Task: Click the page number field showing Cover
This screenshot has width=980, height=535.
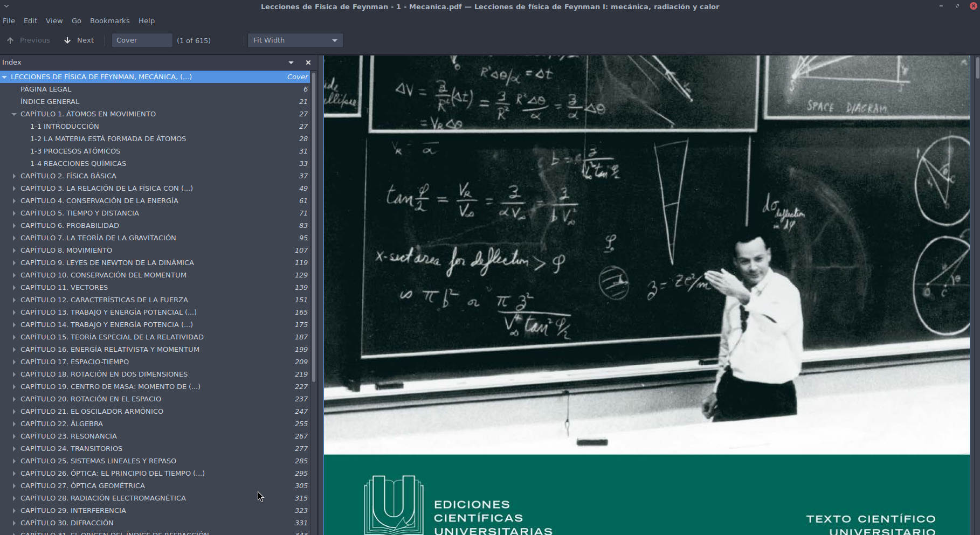Action: pyautogui.click(x=142, y=40)
